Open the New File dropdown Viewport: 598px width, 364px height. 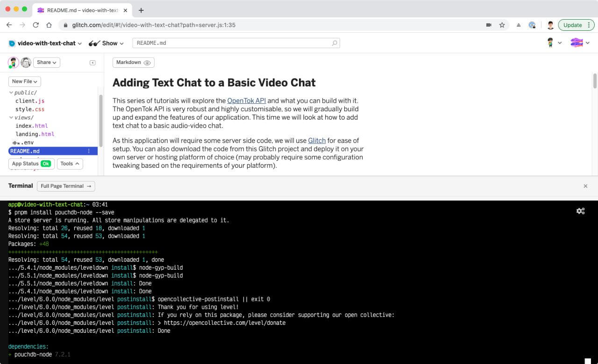[x=25, y=81]
